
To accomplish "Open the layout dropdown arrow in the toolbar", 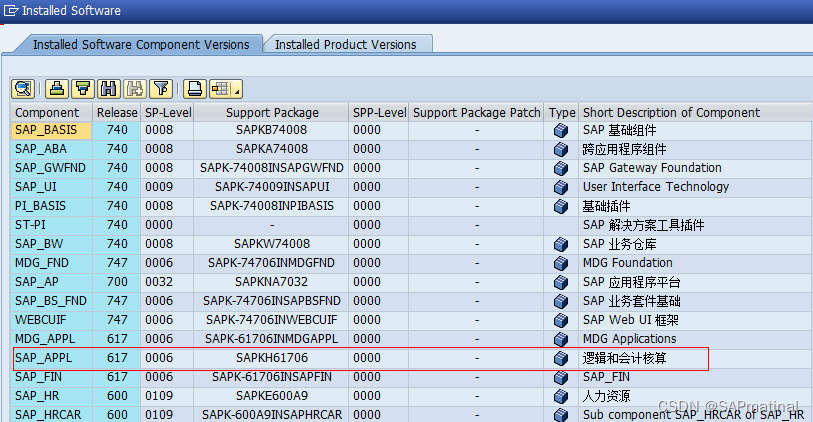I will click(237, 91).
